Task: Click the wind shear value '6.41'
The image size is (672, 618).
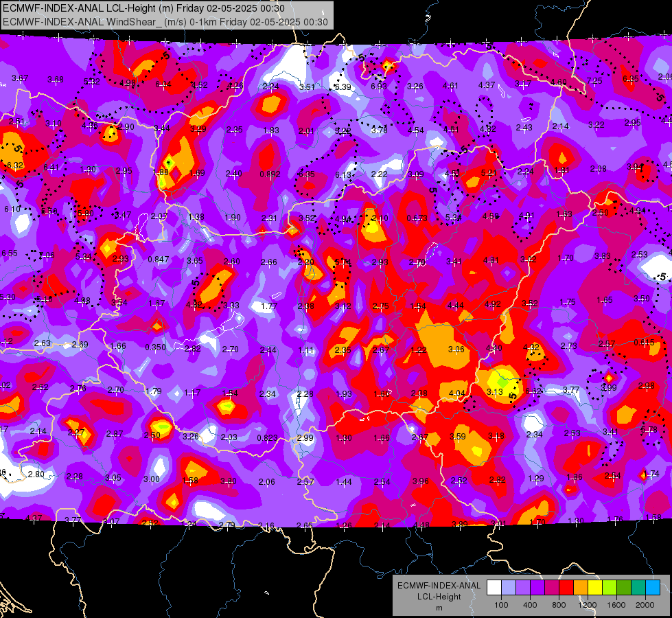Action: 51,168
